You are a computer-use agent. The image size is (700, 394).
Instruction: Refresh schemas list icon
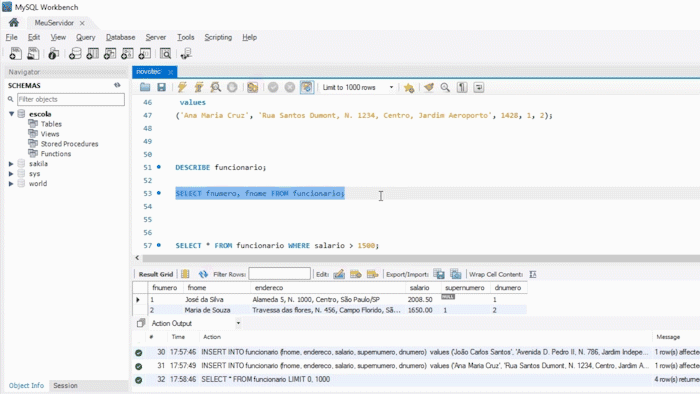point(117,85)
